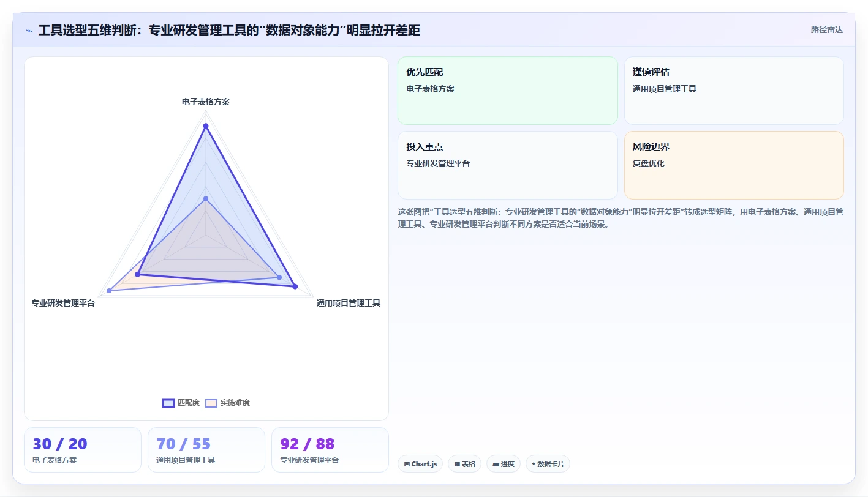Image resolution: width=868 pixels, height=497 pixels.
Task: Click the 通用项目管理工具 radar axis label
Action: (x=349, y=303)
